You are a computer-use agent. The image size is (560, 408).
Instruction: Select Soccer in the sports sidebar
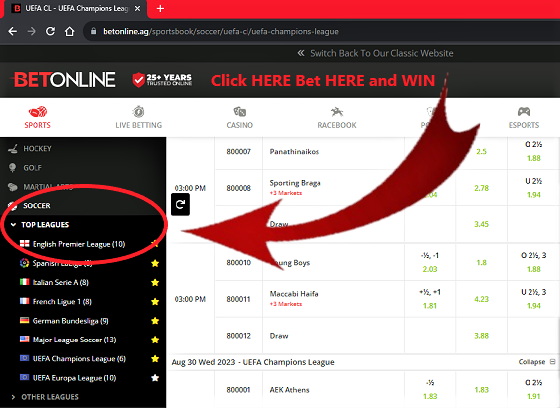pos(37,206)
